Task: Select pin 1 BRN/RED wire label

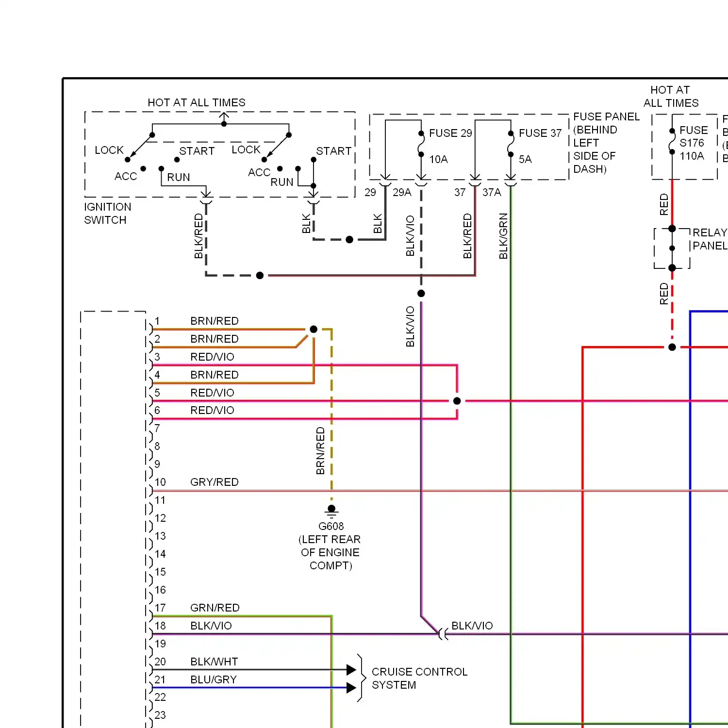Action: pyautogui.click(x=215, y=321)
